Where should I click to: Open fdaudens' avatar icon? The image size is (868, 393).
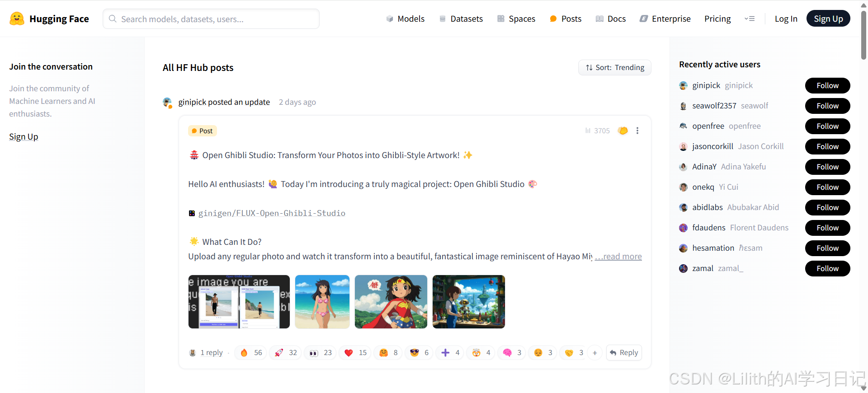tap(683, 228)
